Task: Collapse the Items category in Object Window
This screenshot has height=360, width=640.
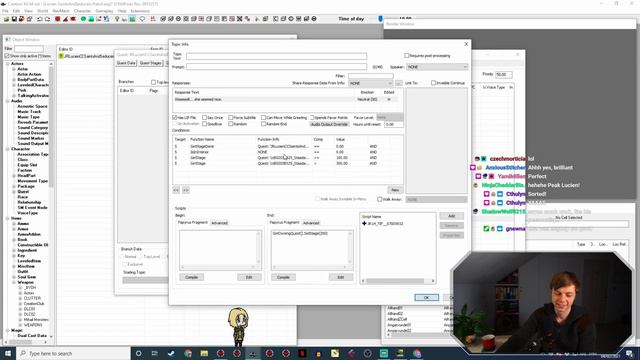Action: (8, 218)
